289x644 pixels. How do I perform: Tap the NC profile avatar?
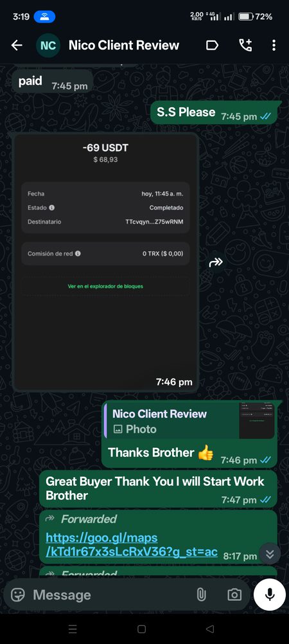pyautogui.click(x=48, y=45)
